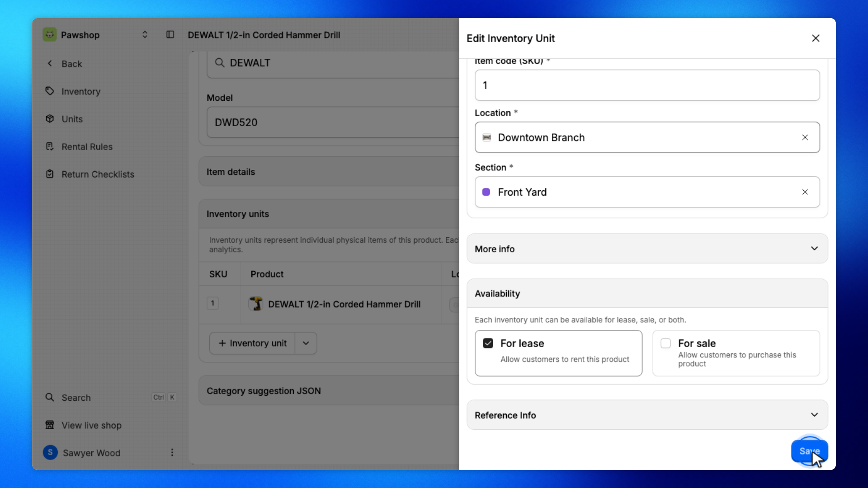Image resolution: width=868 pixels, height=488 pixels.
Task: Open the Inventory unit button dropdown arrow
Action: pyautogui.click(x=306, y=343)
